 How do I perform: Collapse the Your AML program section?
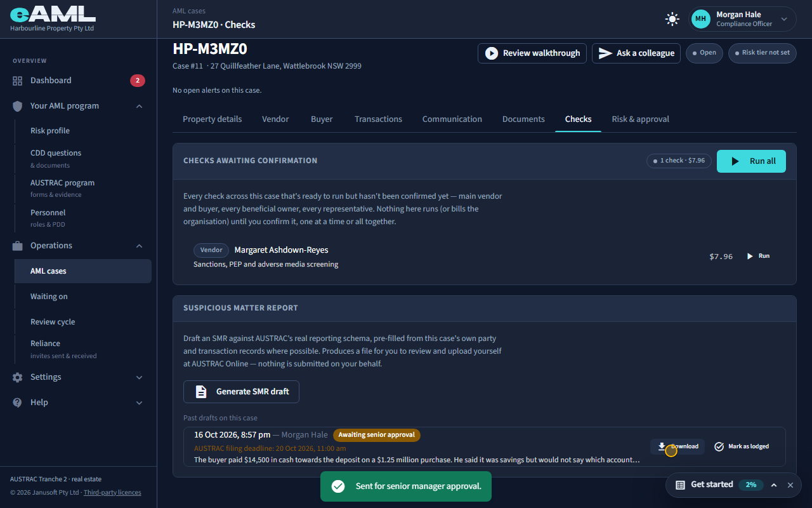click(x=140, y=106)
